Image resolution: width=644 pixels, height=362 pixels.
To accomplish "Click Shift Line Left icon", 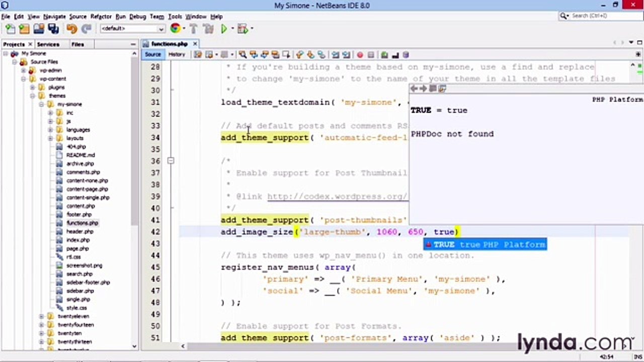I will (335, 54).
